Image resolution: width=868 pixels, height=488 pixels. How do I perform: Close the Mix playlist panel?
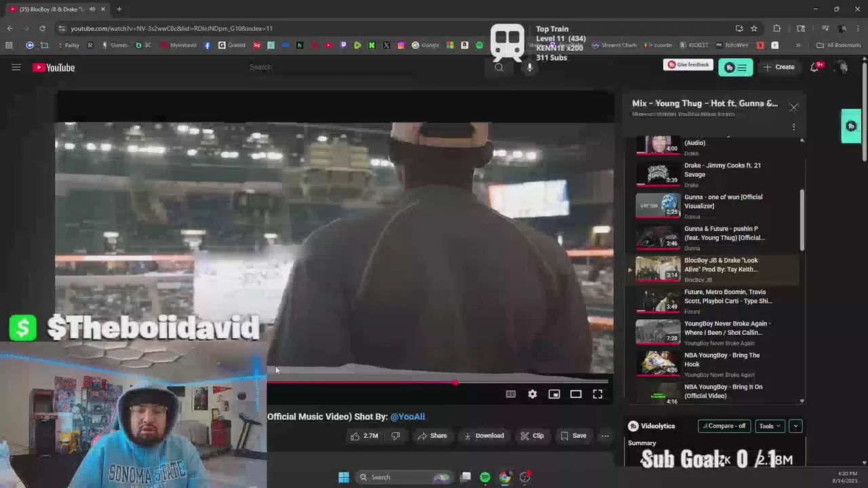click(793, 107)
